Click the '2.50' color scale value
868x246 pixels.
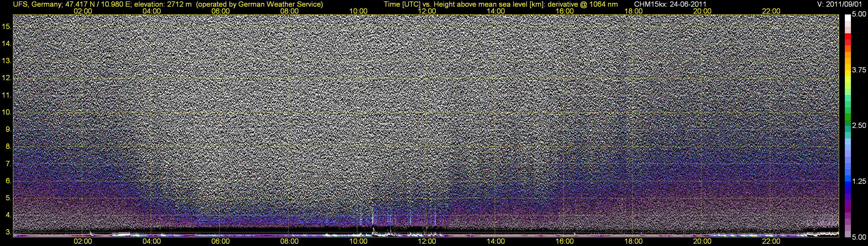click(x=859, y=125)
